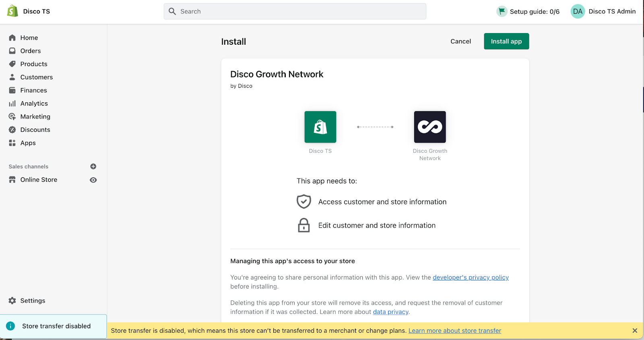Click the Discounts badge icon
This screenshot has height=340, width=644.
pos(12,130)
